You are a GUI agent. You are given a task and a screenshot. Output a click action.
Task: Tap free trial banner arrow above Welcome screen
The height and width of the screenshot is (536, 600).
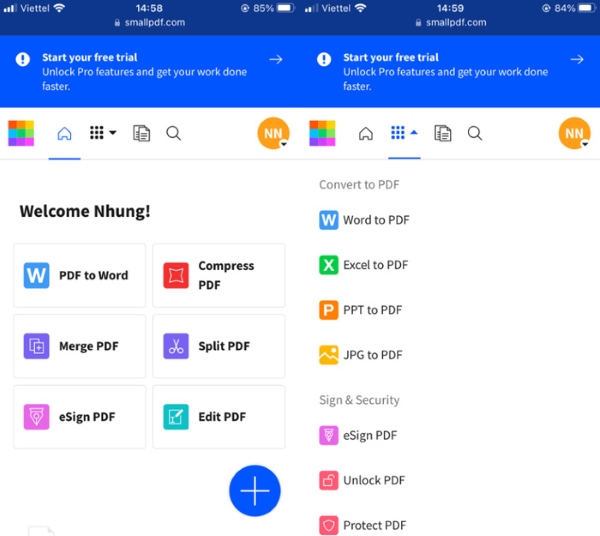click(275, 60)
